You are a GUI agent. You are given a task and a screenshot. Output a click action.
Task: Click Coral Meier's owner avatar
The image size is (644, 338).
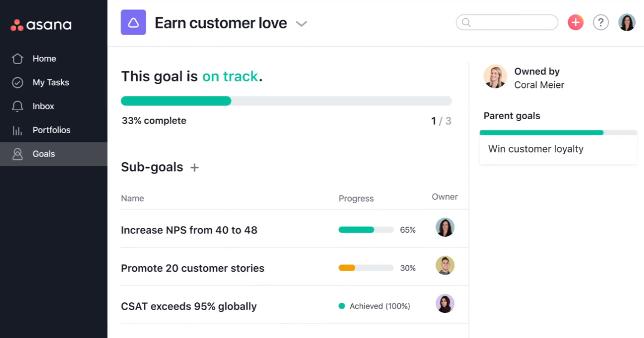pyautogui.click(x=495, y=77)
